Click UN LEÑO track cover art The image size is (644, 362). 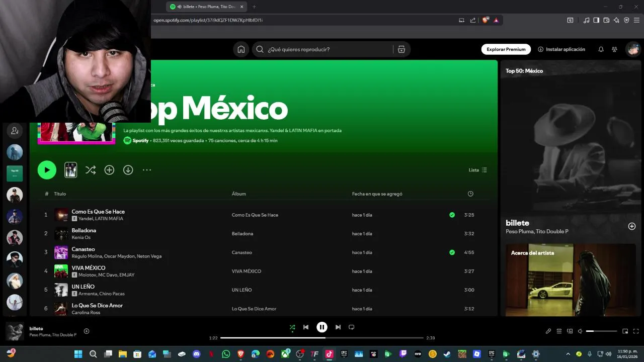click(x=61, y=290)
